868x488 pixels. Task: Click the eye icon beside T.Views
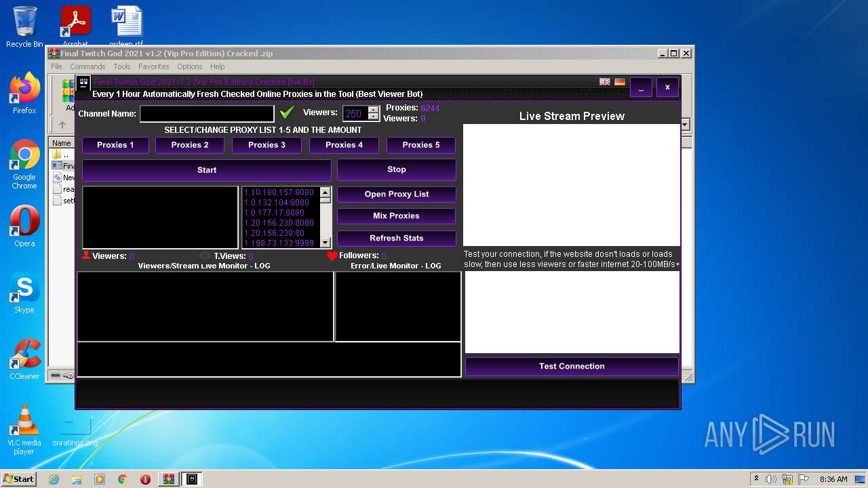click(205, 256)
